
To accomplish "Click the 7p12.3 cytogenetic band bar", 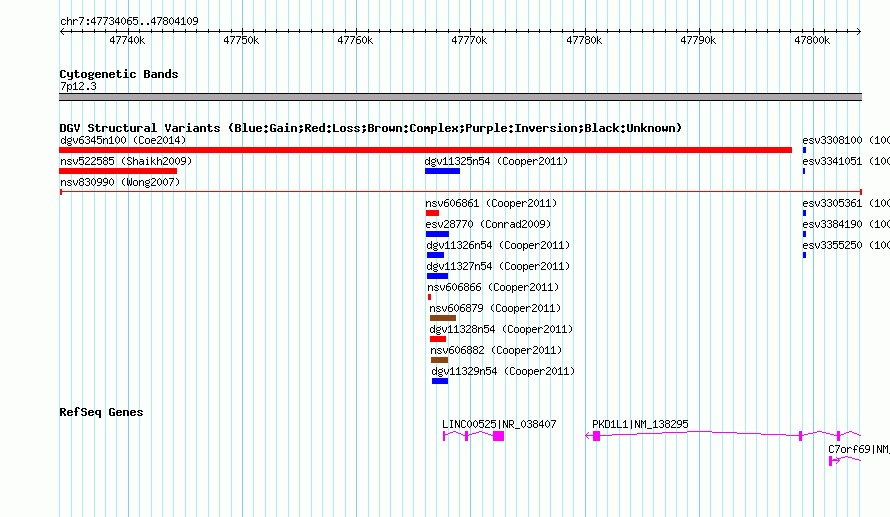I will coord(460,97).
